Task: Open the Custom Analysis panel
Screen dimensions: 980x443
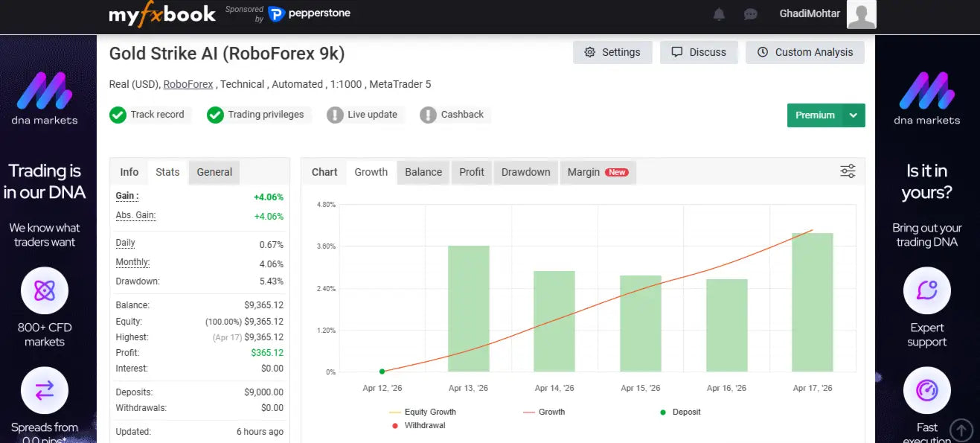Action: (805, 52)
